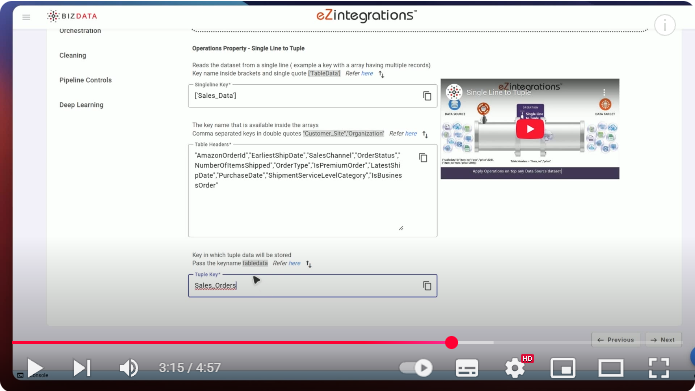This screenshot has width=695, height=391.
Task: Click the video progress scrubber handle
Action: coord(451,342)
